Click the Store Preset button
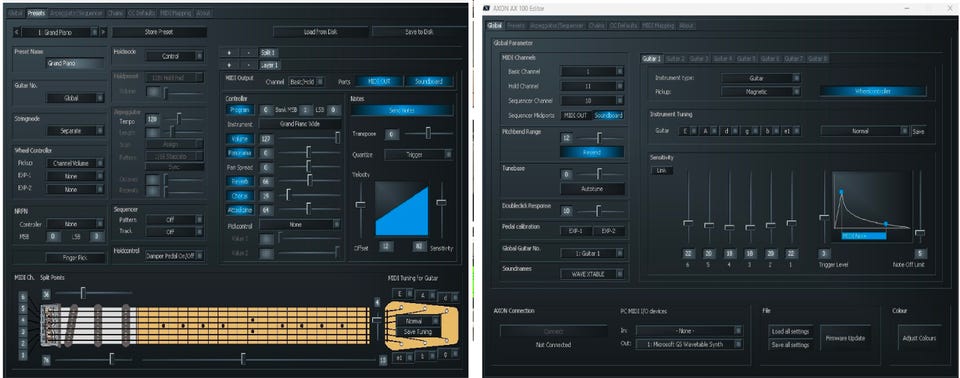 click(160, 32)
